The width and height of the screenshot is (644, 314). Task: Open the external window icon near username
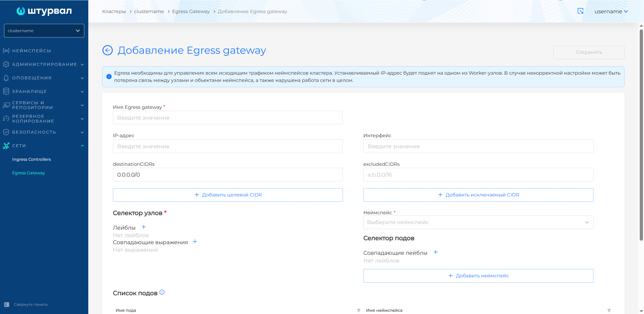580,11
